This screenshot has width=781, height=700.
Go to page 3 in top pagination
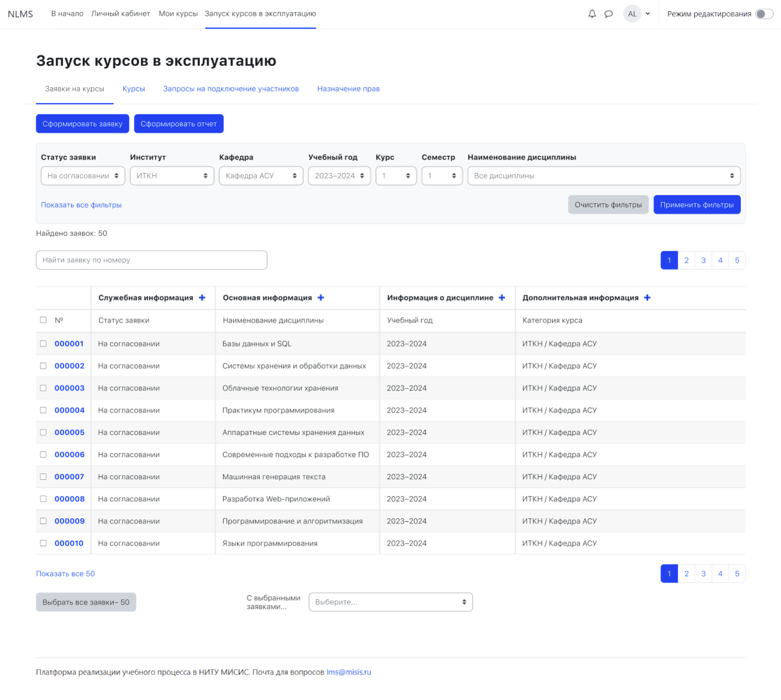point(703,261)
